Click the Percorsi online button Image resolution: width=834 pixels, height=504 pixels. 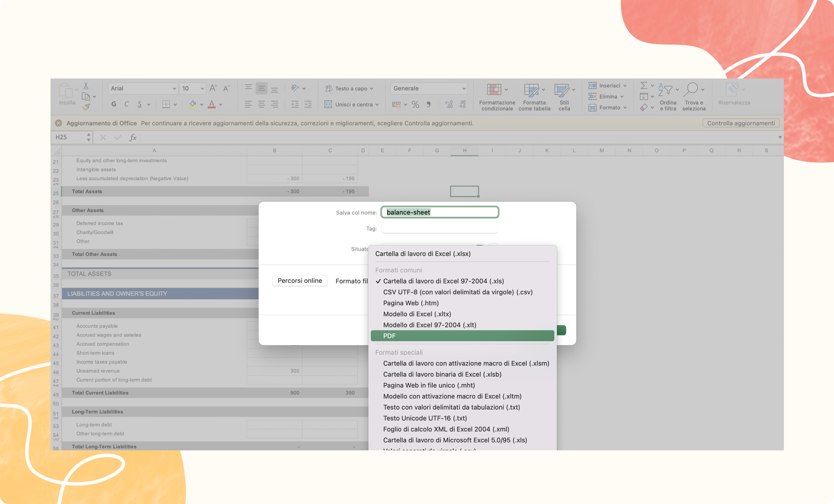300,280
